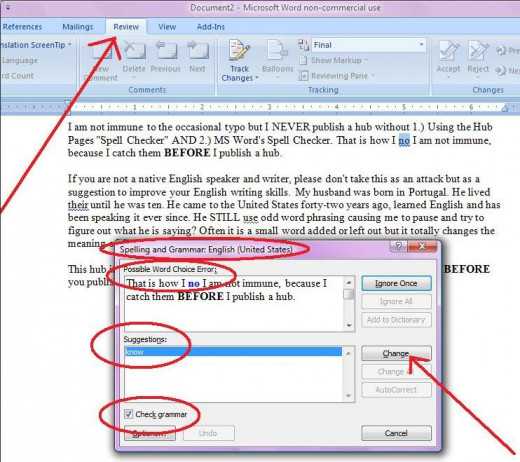Switch to View tab
The height and width of the screenshot is (462, 520).
167,27
